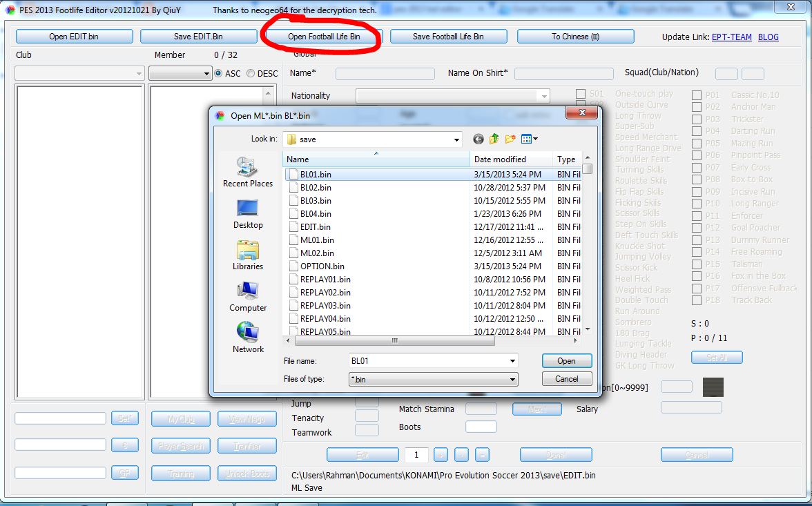Click the Boots value field
812x506 pixels.
pyautogui.click(x=481, y=427)
